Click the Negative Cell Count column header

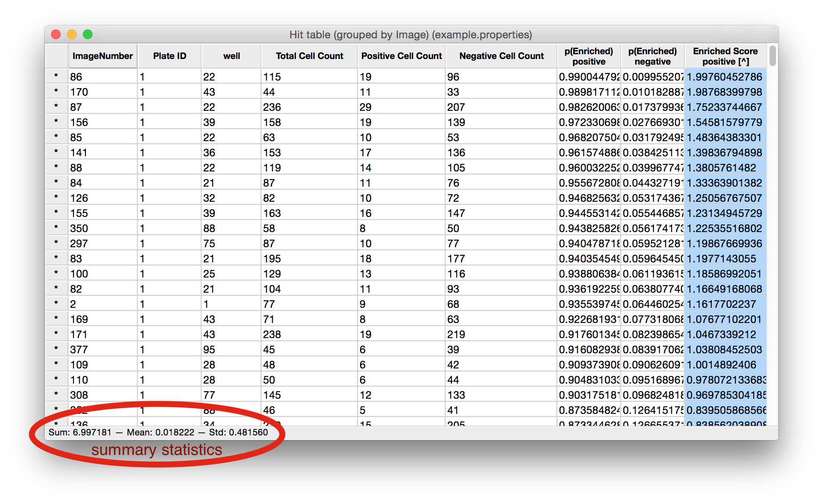501,56
